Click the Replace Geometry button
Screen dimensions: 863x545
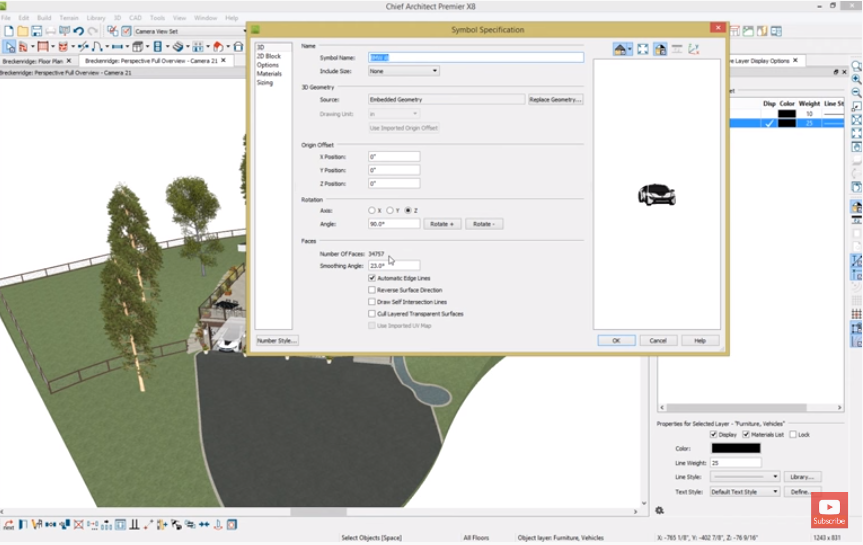(x=555, y=100)
